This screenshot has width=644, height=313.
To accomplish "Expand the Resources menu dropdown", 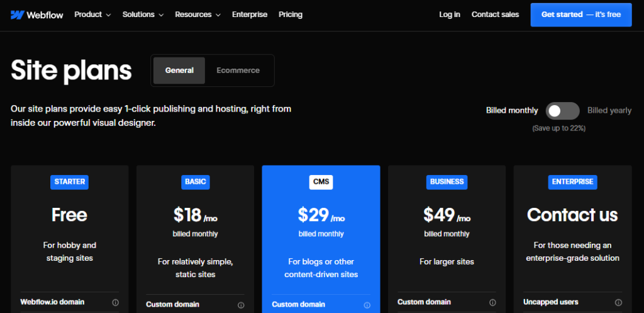I will (x=197, y=14).
